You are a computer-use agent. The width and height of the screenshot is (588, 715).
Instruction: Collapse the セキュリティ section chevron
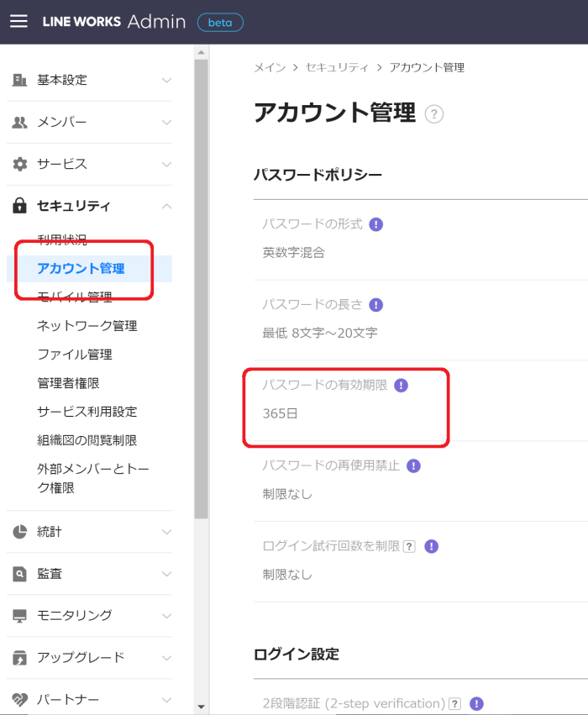[167, 206]
